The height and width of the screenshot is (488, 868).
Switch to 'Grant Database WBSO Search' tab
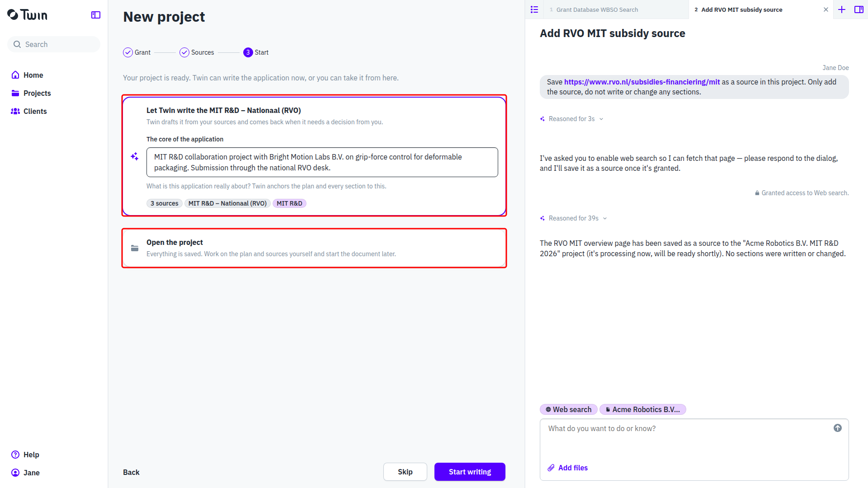point(597,9)
